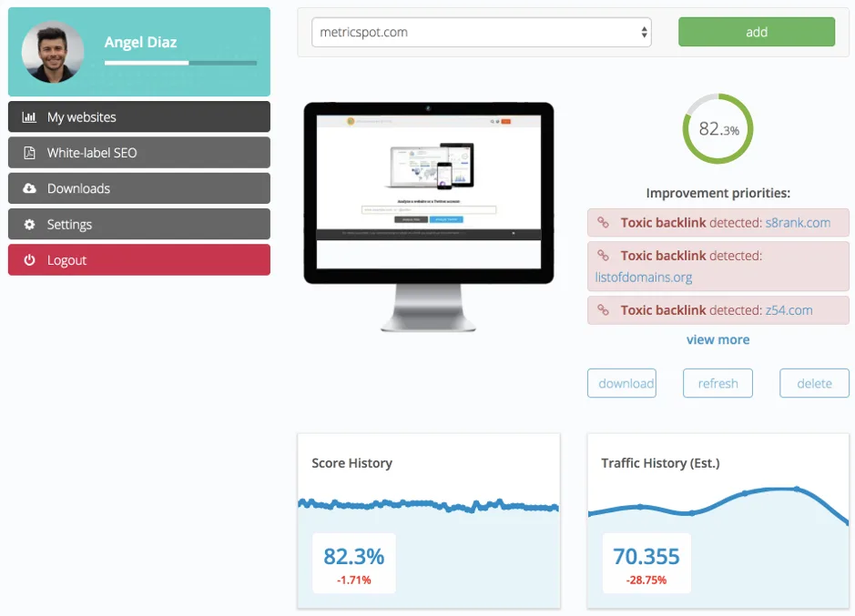Click the Angel Diaz user name
The image size is (855, 616).
click(140, 42)
